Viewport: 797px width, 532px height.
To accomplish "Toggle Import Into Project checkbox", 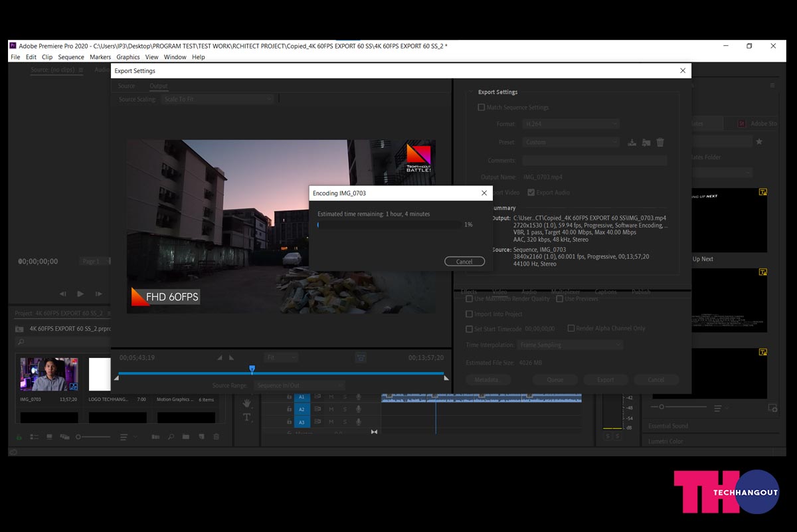I will click(x=470, y=314).
